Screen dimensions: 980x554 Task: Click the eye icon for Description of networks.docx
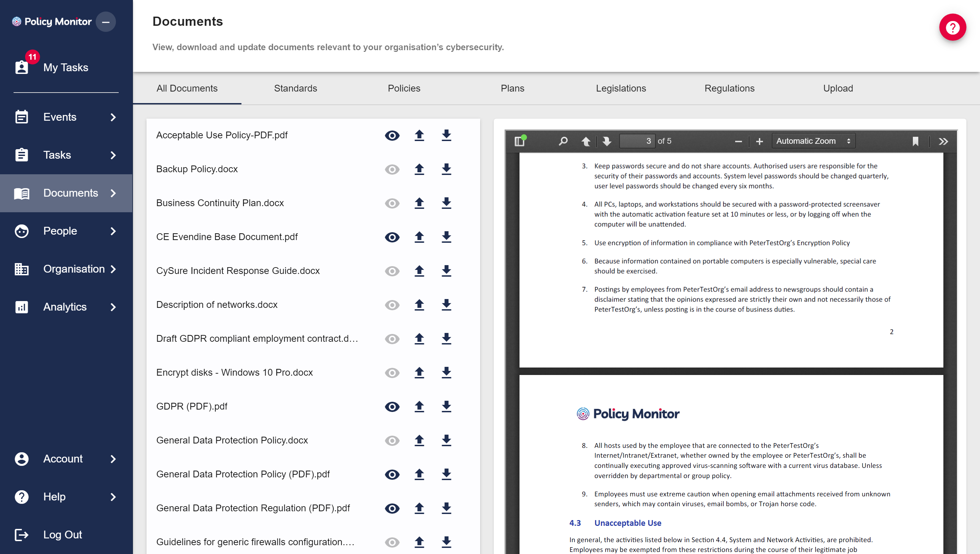point(392,305)
